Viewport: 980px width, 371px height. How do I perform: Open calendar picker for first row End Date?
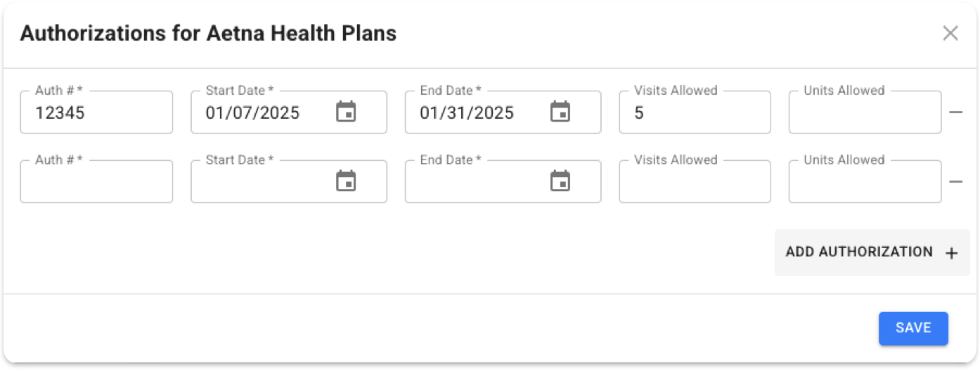[x=560, y=112]
